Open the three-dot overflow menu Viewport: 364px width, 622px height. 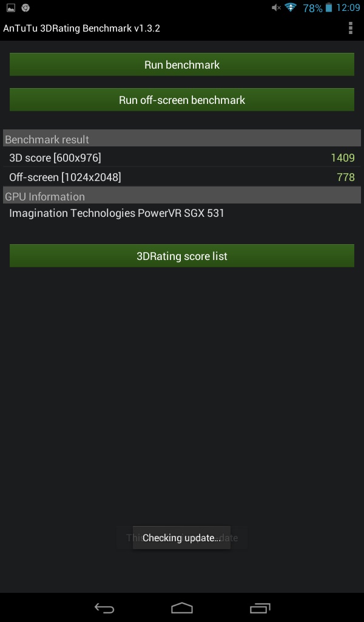[350, 28]
